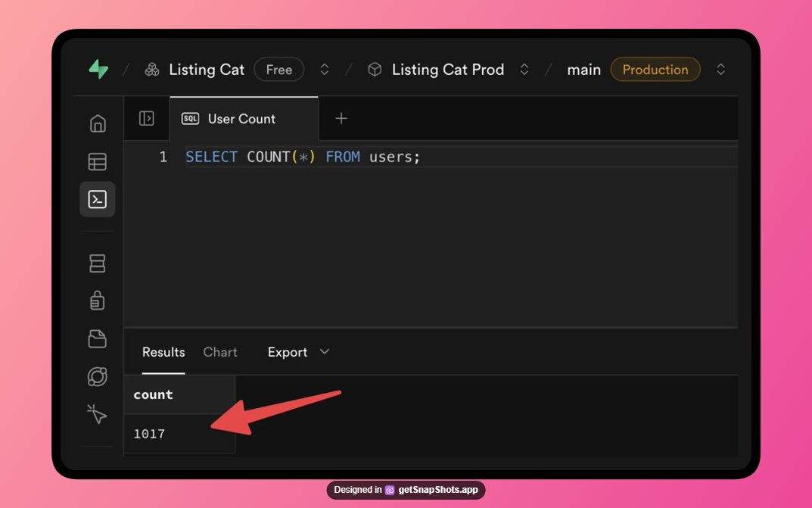Expand the branch switcher after Production
The image size is (812, 508).
tap(720, 70)
